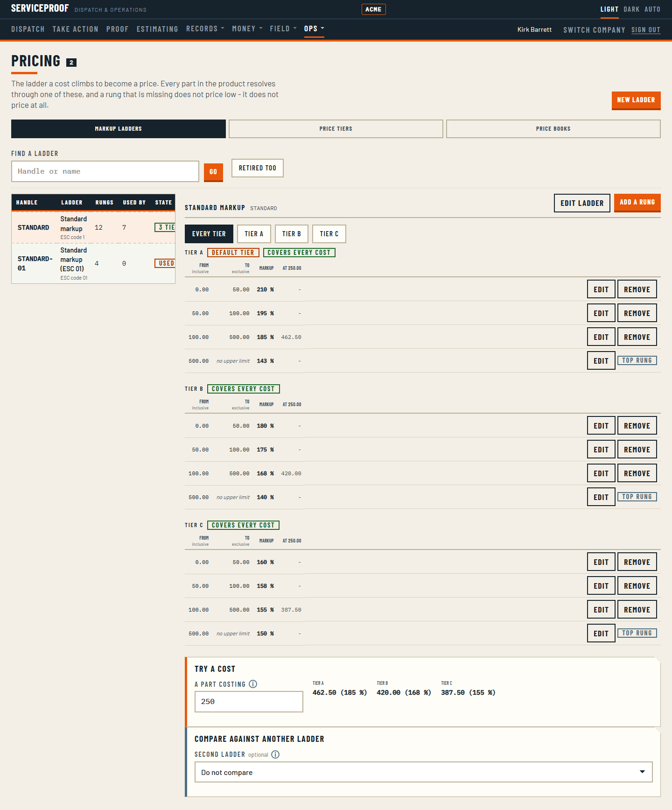Switch to the Price Books tab
This screenshot has height=810, width=672.
(x=553, y=129)
